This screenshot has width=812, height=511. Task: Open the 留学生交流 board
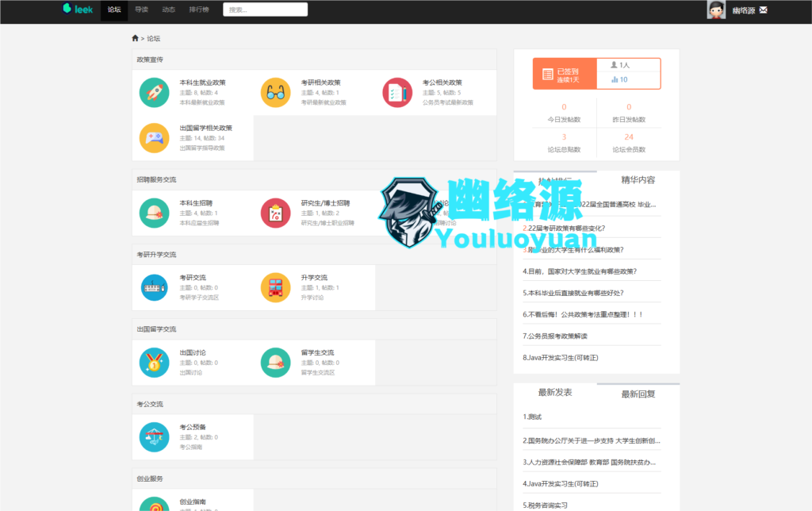[317, 352]
